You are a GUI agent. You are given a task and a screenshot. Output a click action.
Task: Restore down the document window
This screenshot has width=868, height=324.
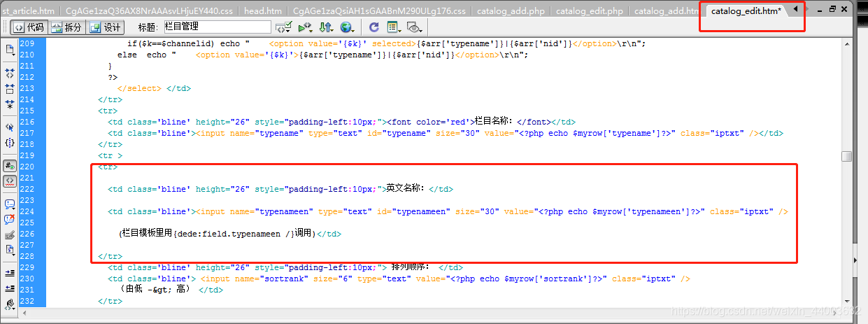click(832, 8)
